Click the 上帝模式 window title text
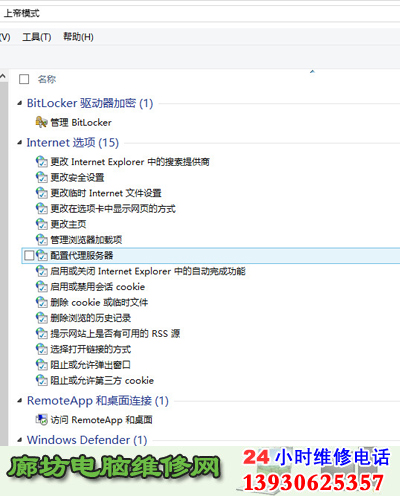Viewport: 400px width, 496px height. pos(22,13)
